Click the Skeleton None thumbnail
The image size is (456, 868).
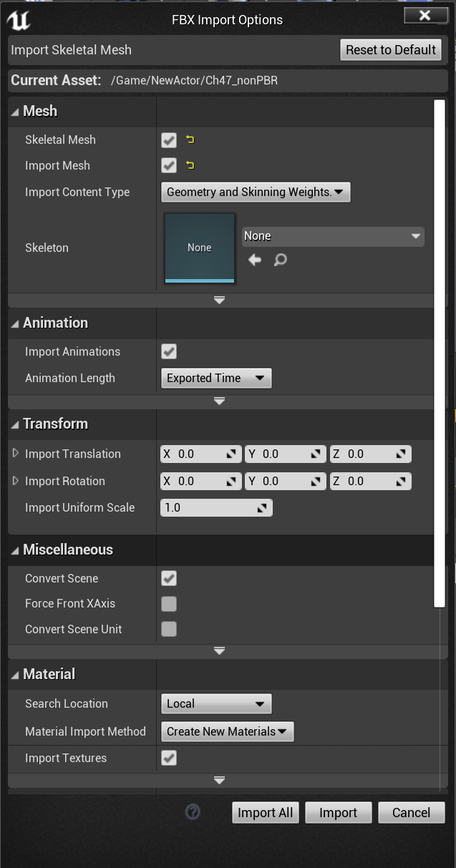tap(200, 248)
